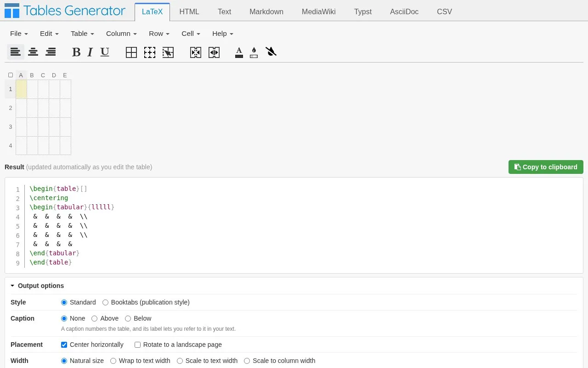588x368 pixels.
Task: Switch to the Text tab
Action: click(x=225, y=12)
